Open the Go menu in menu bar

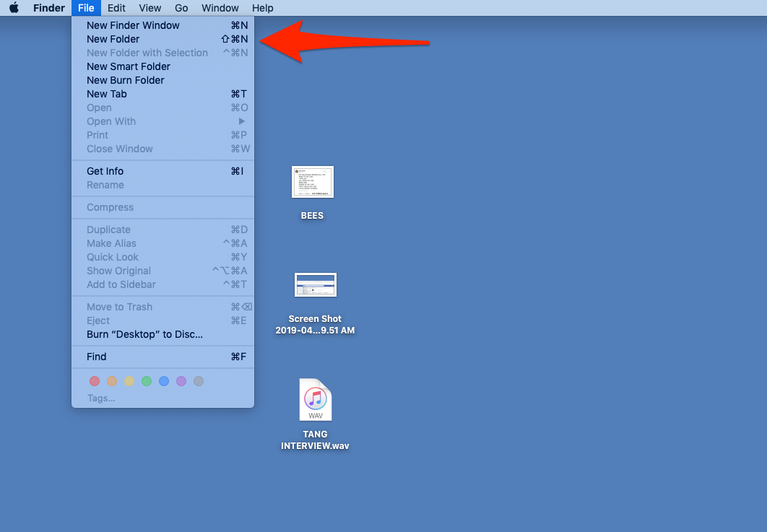[181, 8]
